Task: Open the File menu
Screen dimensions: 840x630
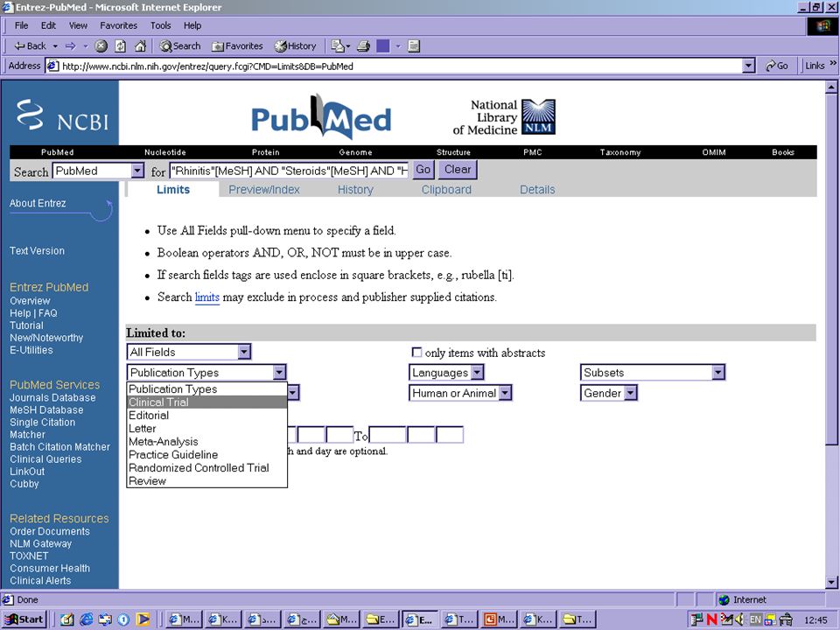Action: click(x=21, y=25)
